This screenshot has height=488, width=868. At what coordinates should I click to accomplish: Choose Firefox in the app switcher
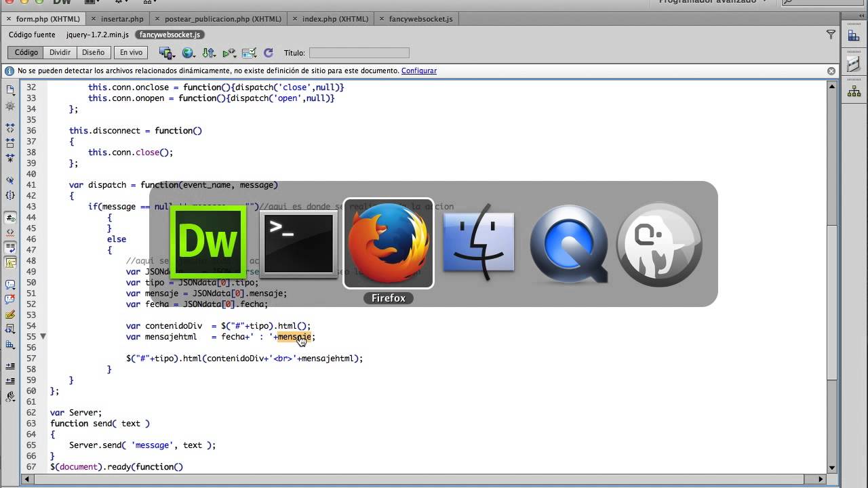point(389,243)
